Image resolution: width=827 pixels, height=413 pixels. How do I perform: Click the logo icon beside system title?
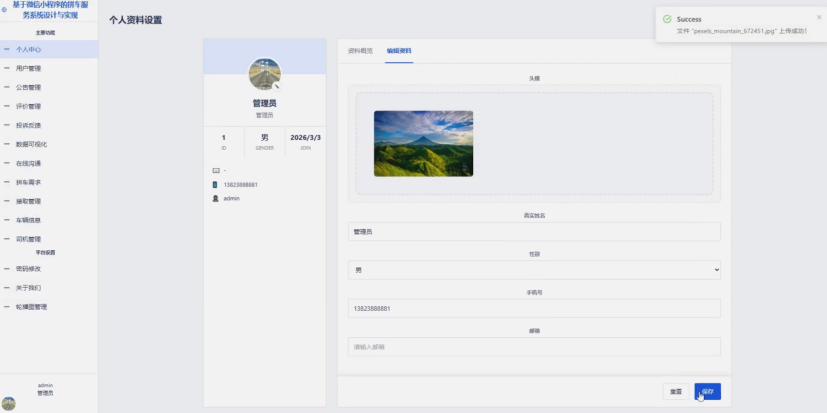[x=5, y=9]
